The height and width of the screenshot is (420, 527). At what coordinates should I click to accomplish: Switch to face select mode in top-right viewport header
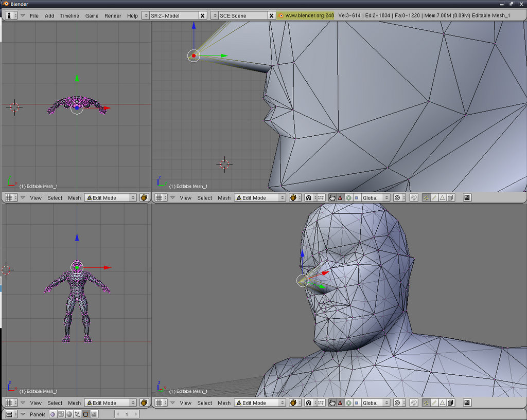tap(442, 197)
